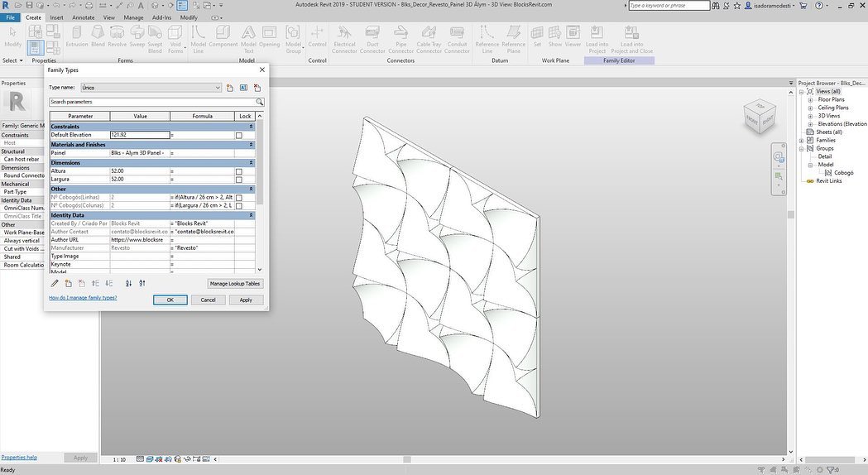The height and width of the screenshot is (475, 868).
Task: Switch to the Annotate ribbon tab
Action: coord(83,17)
